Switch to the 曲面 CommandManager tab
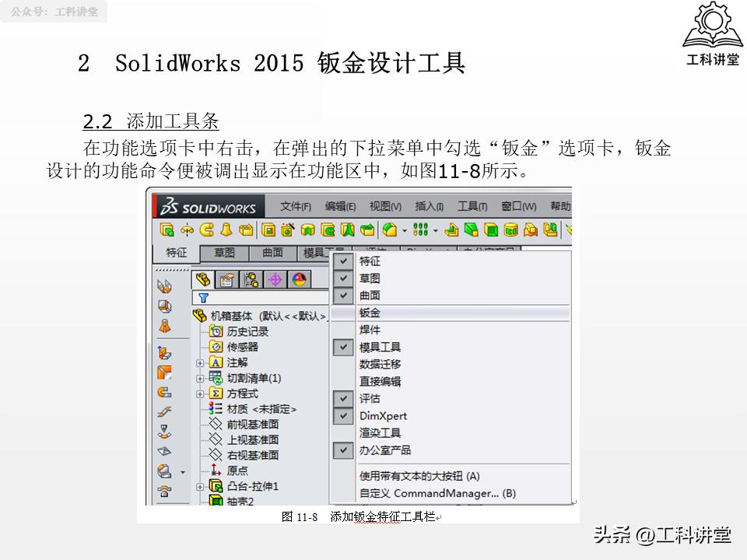Viewport: 747px width, 560px height. 272,253
